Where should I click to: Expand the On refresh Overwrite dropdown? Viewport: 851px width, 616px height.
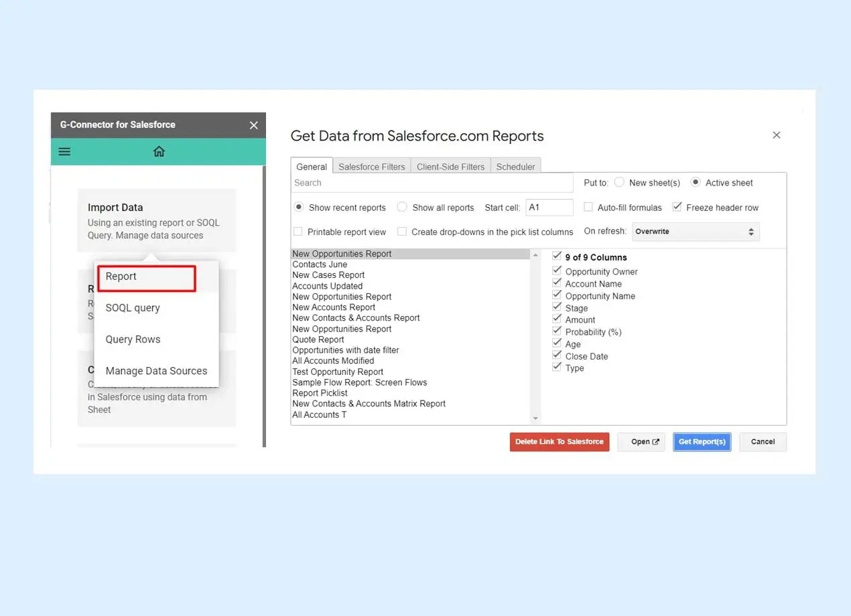pos(696,232)
